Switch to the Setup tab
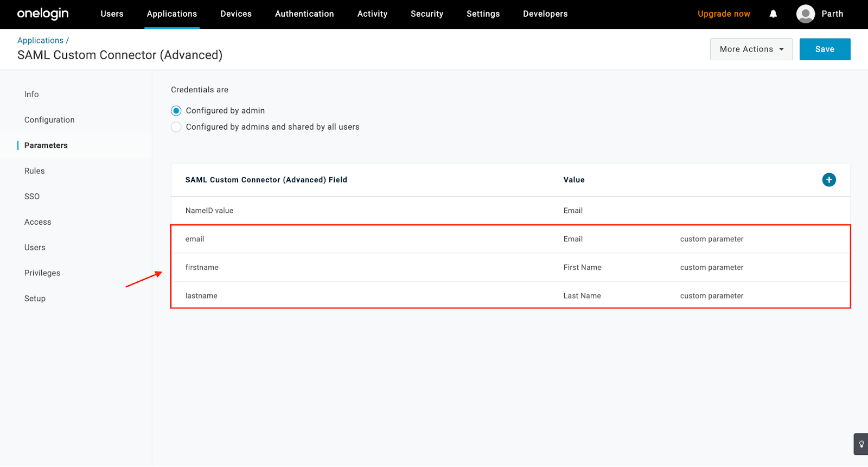Screen dimensions: 868x467 click(x=35, y=299)
